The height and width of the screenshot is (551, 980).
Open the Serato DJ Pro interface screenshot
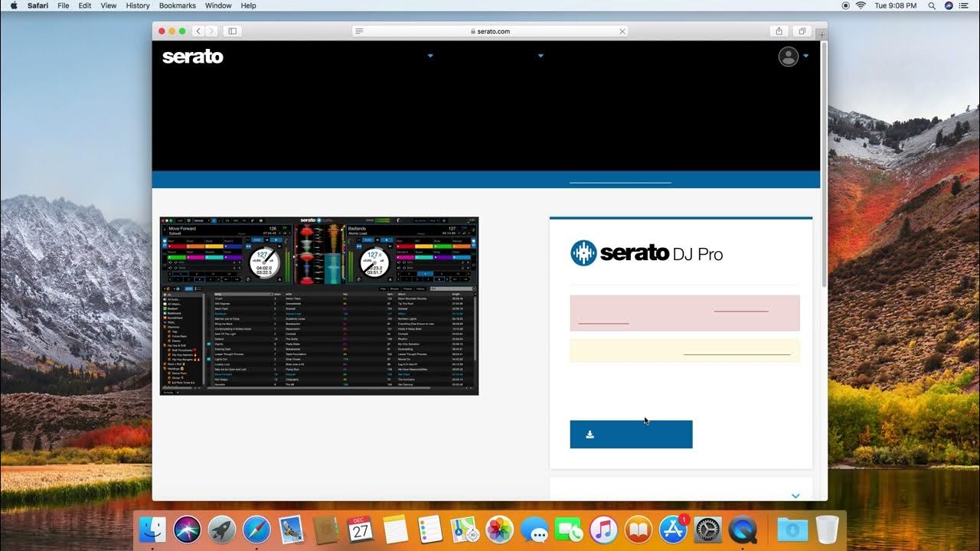tap(319, 306)
